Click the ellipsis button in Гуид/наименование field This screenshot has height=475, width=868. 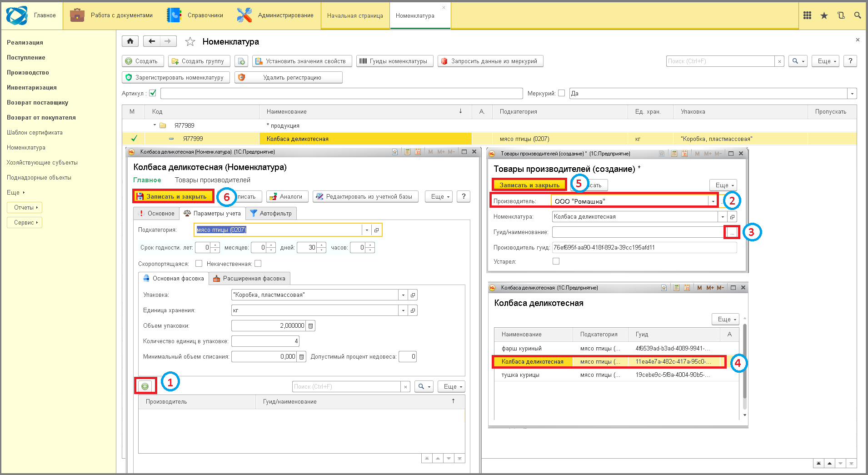tap(732, 232)
